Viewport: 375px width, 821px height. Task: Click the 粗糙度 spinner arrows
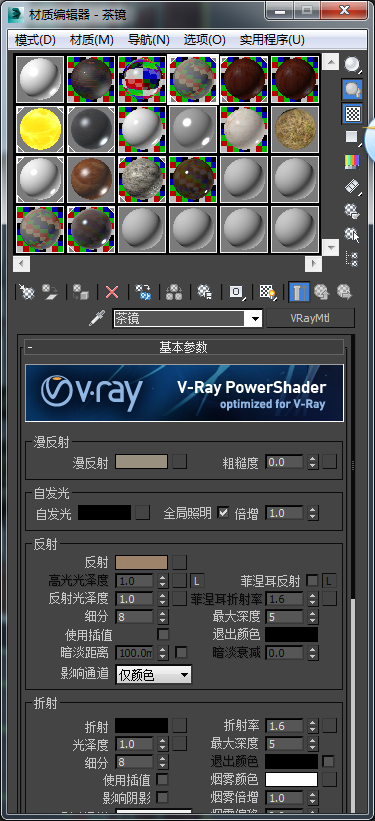click(313, 461)
